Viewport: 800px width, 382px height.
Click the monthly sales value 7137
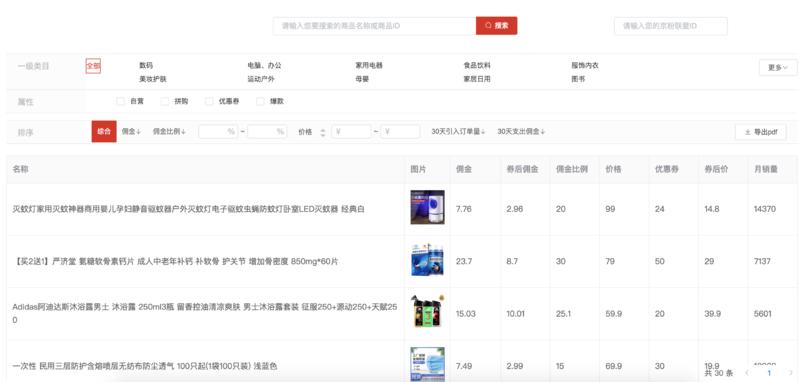click(762, 261)
